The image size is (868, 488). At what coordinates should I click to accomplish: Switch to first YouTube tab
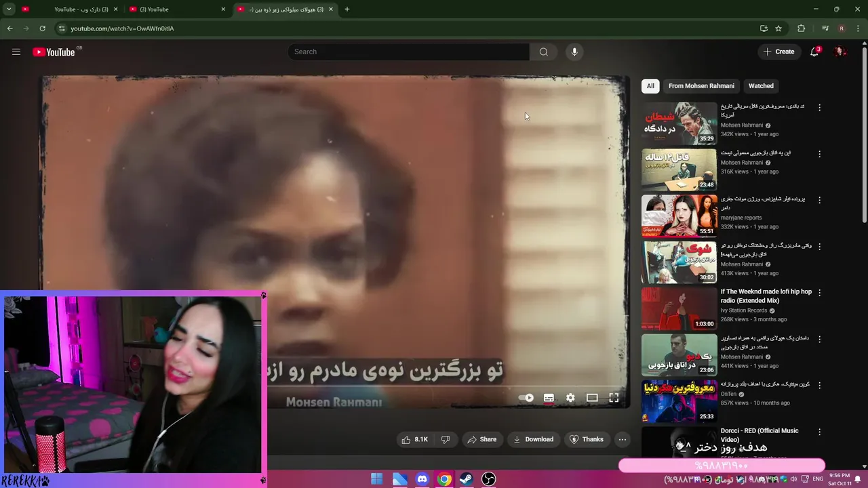pyautogui.click(x=69, y=9)
